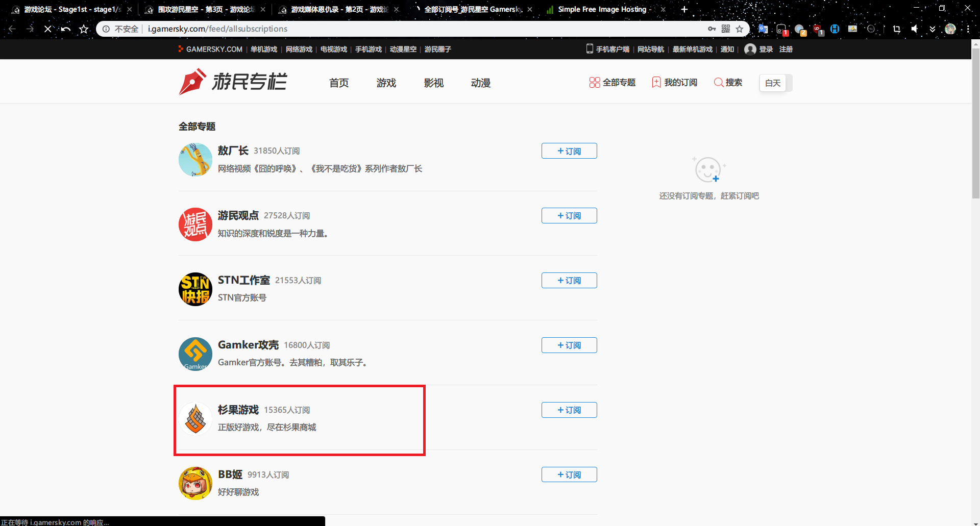Click the page vertical scrollbar thumb
Screen dimensions: 980x526
pyautogui.click(x=975, y=122)
